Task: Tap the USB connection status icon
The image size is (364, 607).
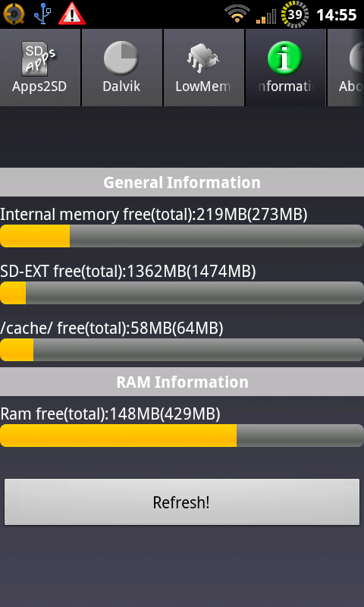Action: (42, 14)
